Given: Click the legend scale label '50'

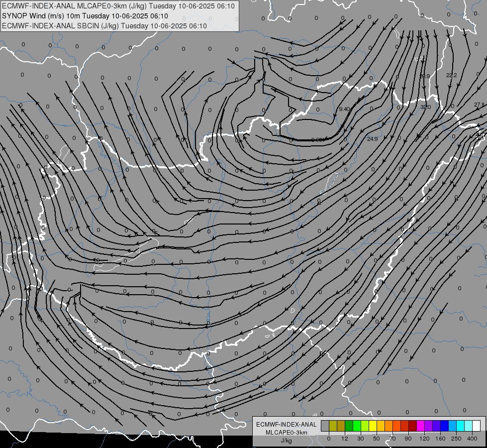Looking at the screenshot, I should tap(377, 439).
